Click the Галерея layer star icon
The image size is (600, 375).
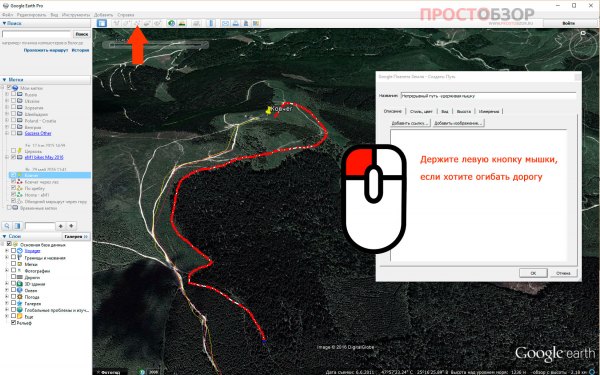[x=20, y=303]
